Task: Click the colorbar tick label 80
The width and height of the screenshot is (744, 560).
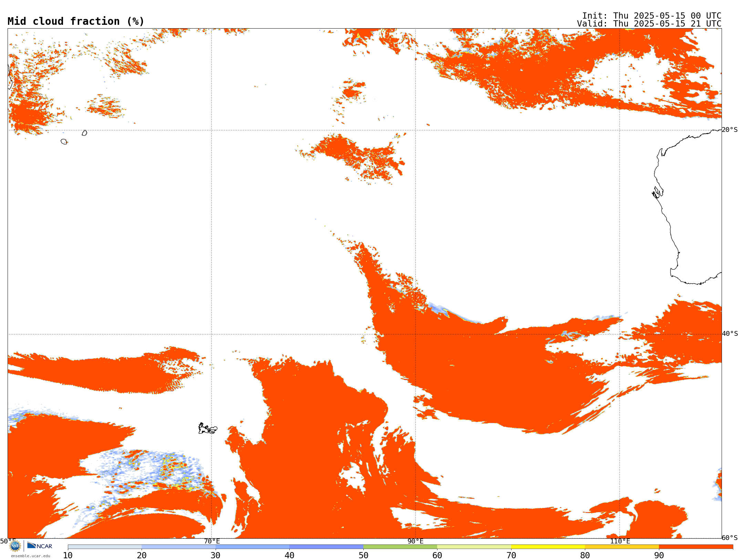Action: pos(585,555)
